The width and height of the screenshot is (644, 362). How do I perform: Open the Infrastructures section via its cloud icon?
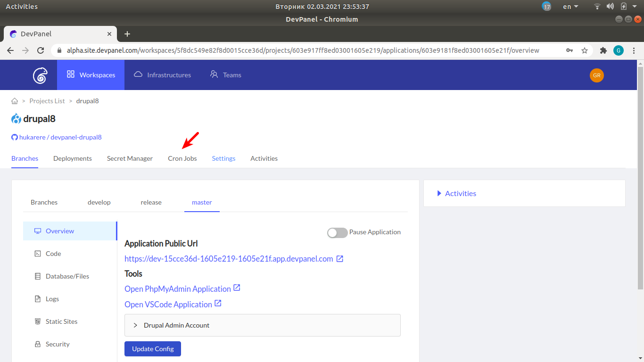pyautogui.click(x=138, y=74)
